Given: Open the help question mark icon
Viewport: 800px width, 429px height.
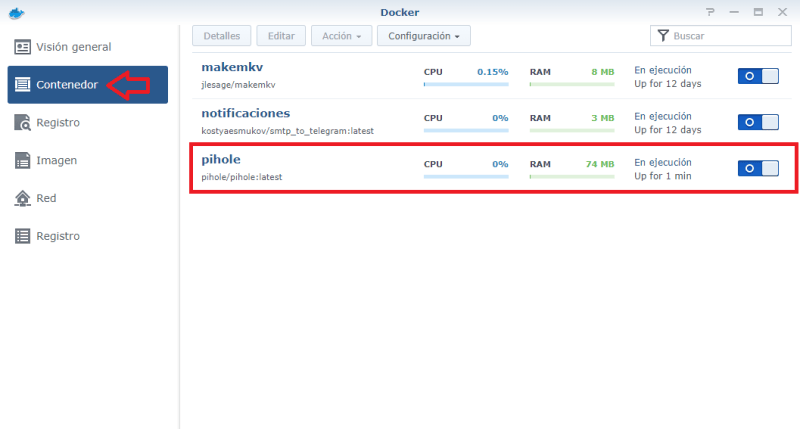Looking at the screenshot, I should [710, 12].
